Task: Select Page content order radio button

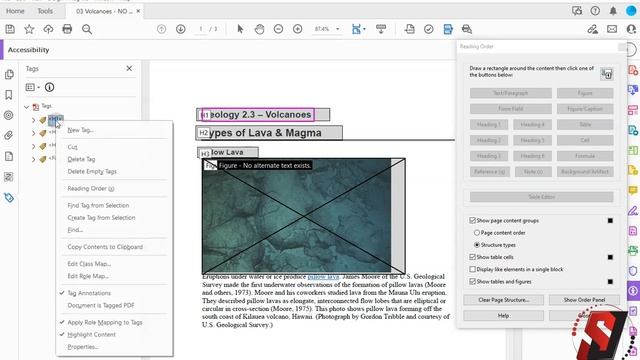Action: click(476, 233)
